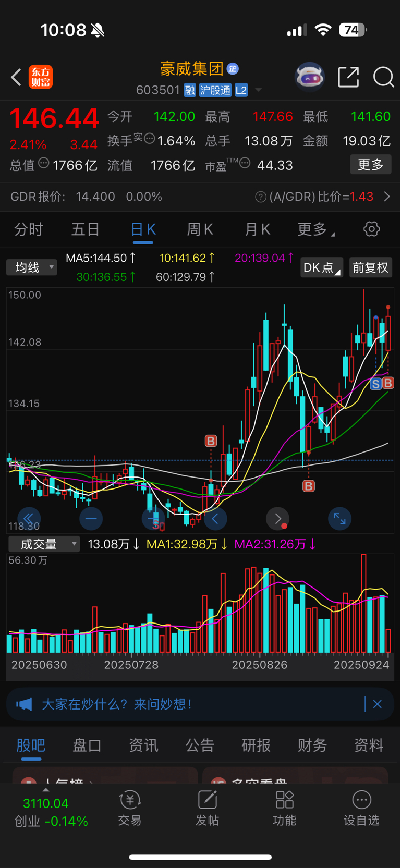The height and width of the screenshot is (868, 401).
Task: Switch to 月K chart tab
Action: coord(257,229)
